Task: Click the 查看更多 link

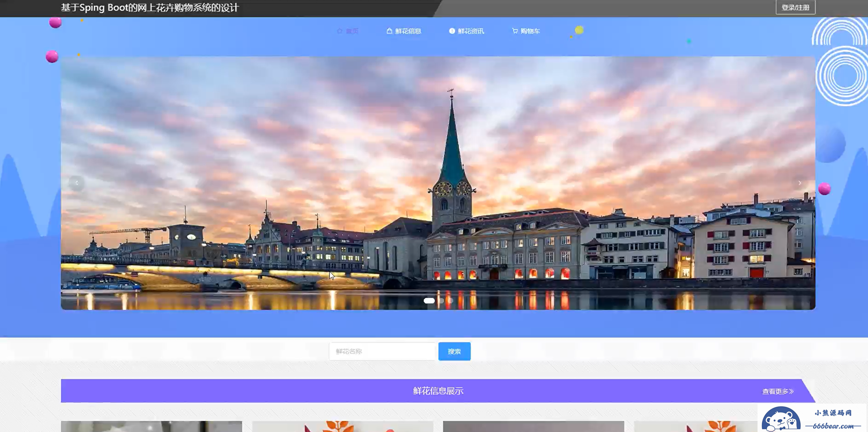Action: click(x=775, y=391)
